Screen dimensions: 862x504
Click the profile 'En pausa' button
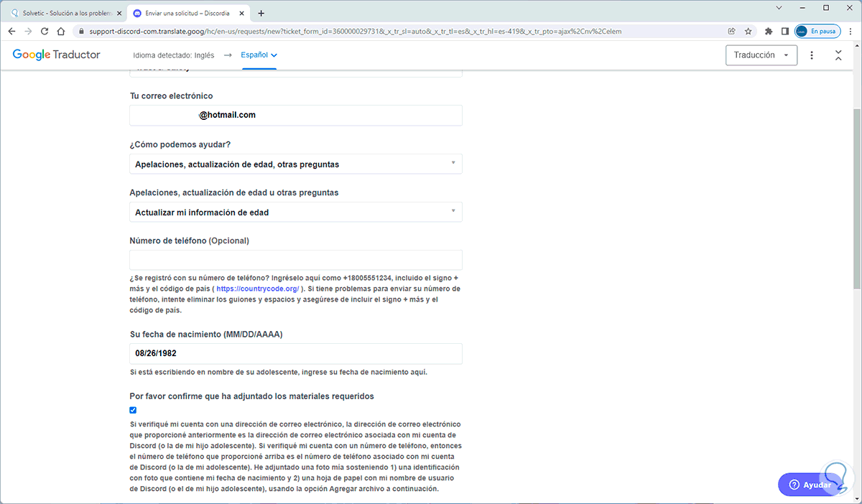[817, 32]
